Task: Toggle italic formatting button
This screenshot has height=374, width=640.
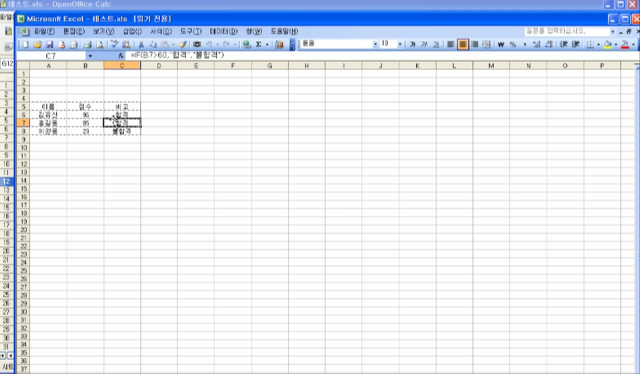Action: click(x=424, y=44)
